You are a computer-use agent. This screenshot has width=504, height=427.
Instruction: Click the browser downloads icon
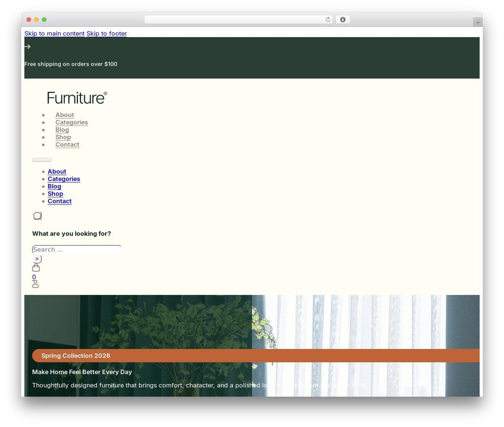pyautogui.click(x=343, y=20)
